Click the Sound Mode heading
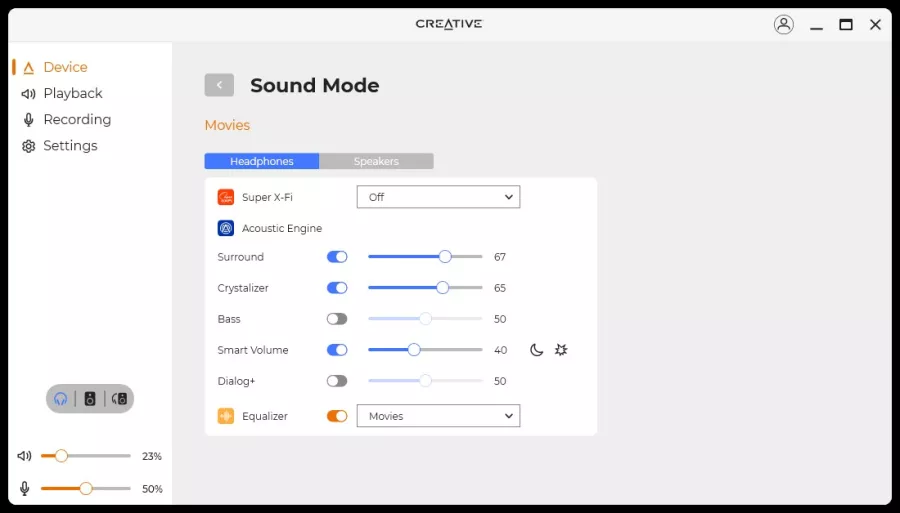The width and height of the screenshot is (900, 513). click(x=315, y=86)
